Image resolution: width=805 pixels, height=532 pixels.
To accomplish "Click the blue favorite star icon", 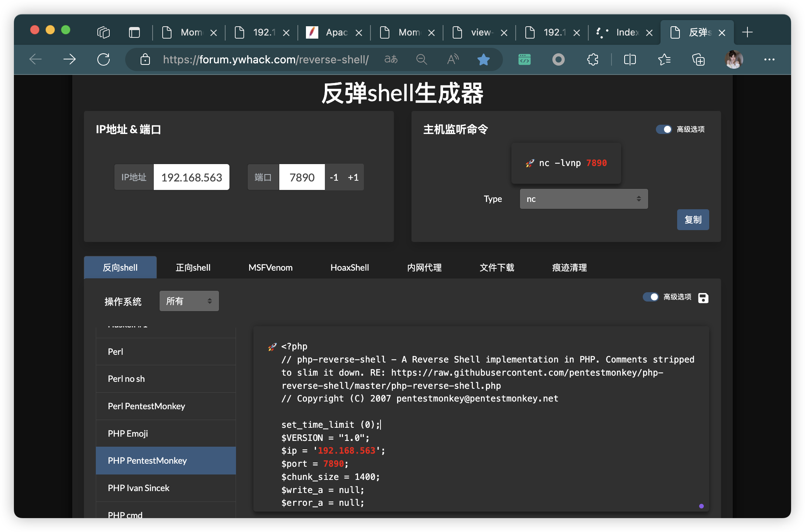I will (483, 59).
